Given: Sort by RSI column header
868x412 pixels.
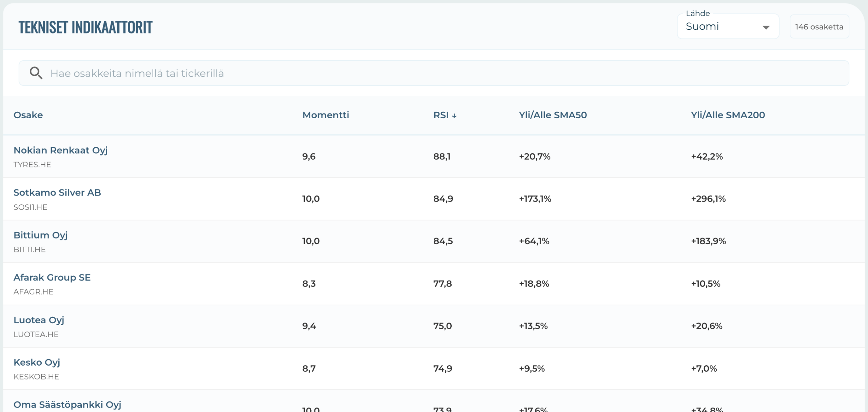Looking at the screenshot, I should 441,115.
